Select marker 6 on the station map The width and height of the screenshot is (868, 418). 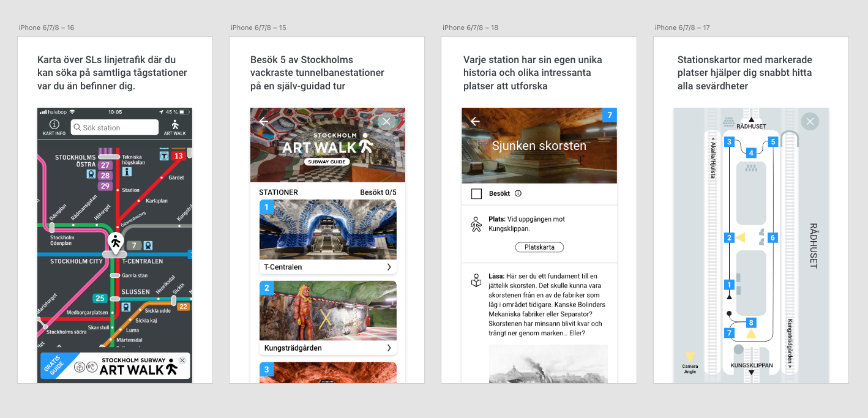click(x=773, y=237)
